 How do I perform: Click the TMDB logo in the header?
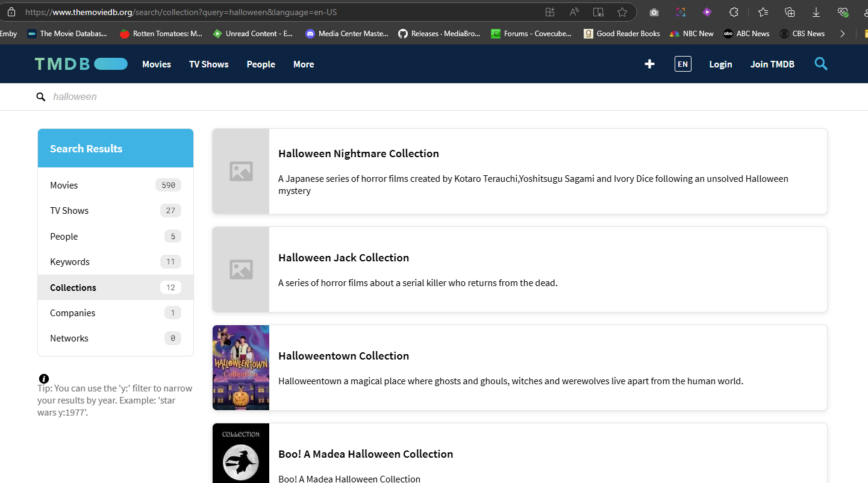coord(81,64)
